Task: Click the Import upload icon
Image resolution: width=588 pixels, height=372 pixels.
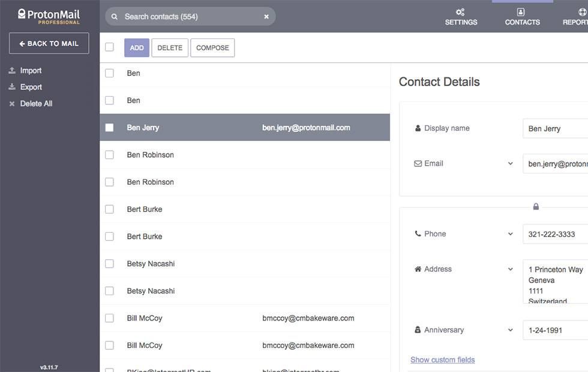Action: point(12,71)
